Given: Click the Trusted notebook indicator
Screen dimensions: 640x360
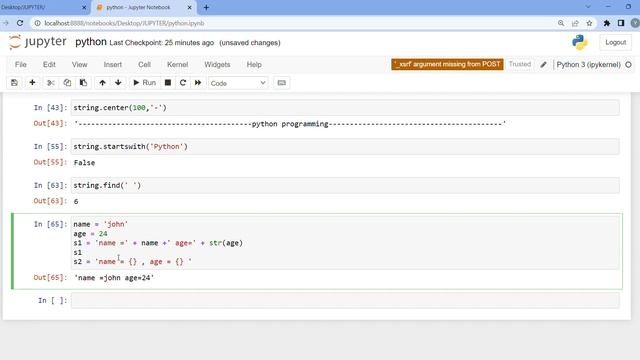Looking at the screenshot, I should 520,64.
